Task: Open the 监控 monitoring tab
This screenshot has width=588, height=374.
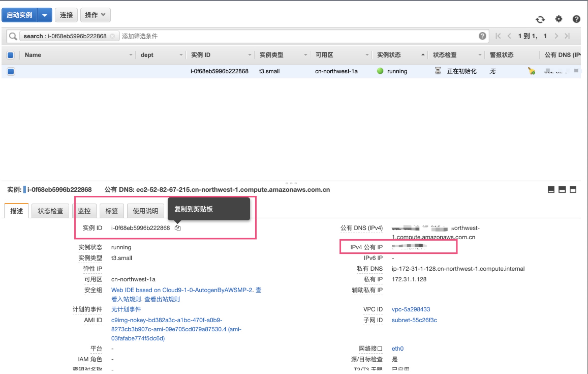Action: [x=84, y=211]
